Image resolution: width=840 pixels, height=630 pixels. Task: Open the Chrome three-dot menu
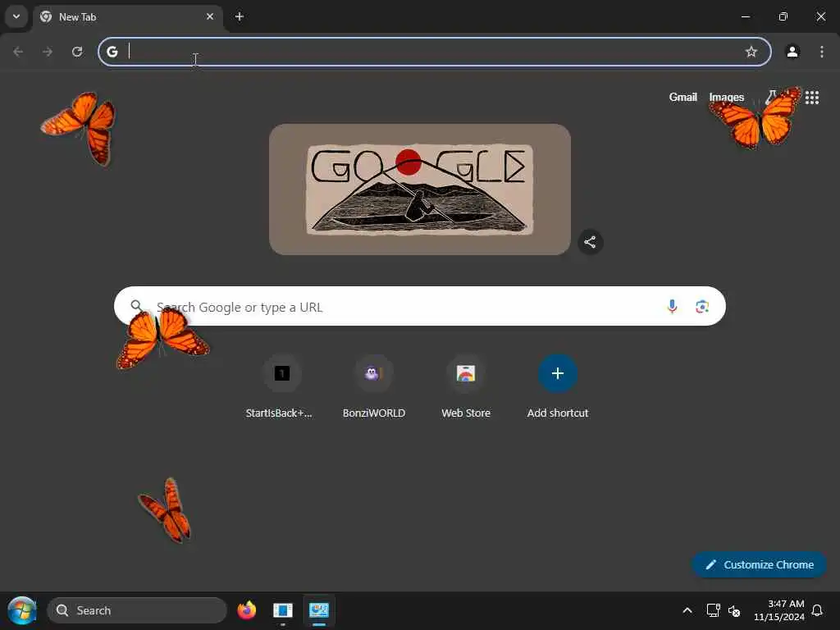[822, 52]
